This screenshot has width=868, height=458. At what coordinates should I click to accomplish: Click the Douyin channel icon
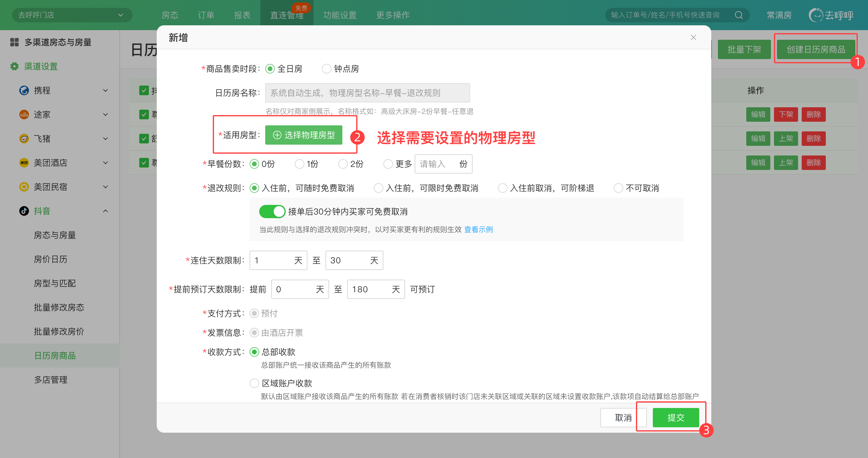(x=24, y=211)
